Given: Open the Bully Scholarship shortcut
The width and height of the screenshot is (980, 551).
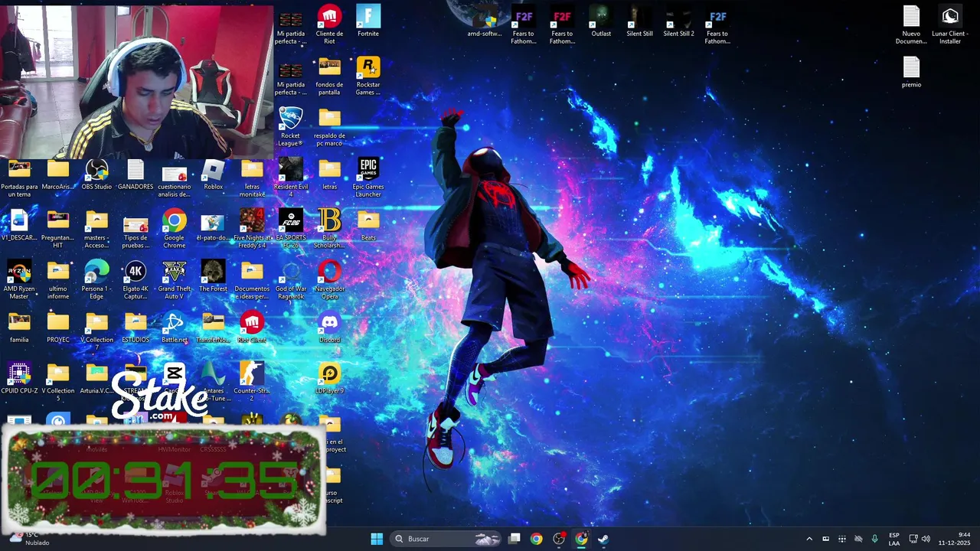Looking at the screenshot, I should [329, 229].
